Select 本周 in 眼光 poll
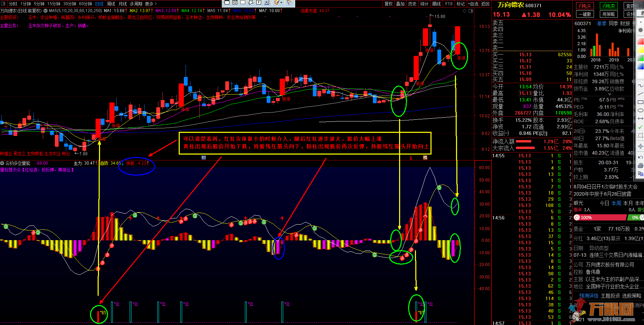 [616, 203]
